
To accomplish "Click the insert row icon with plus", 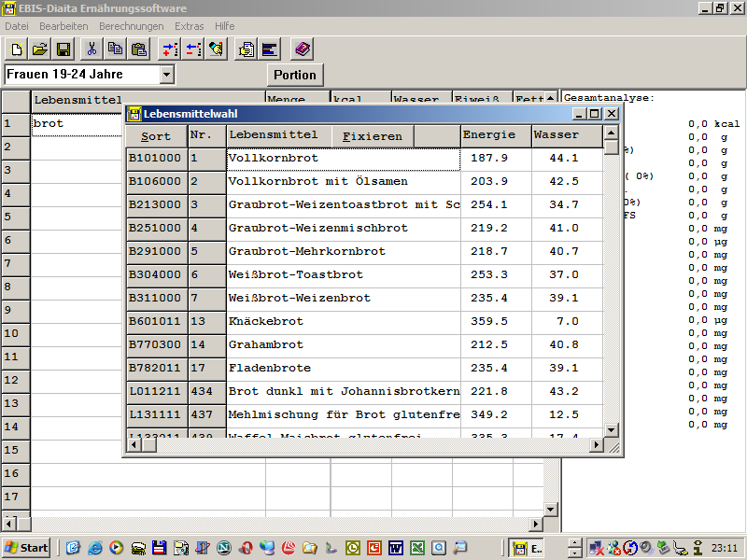I will coord(169,49).
